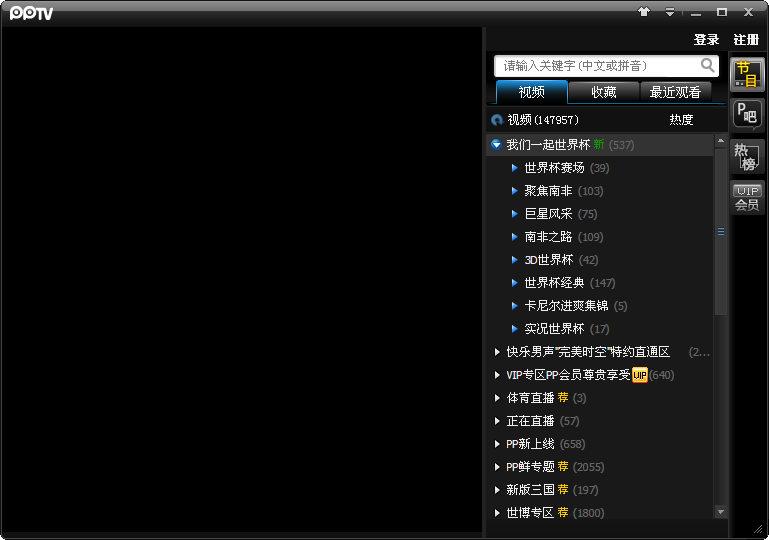Expand the 世博专区 (1800) category
The height and width of the screenshot is (540, 769).
[x=497, y=513]
